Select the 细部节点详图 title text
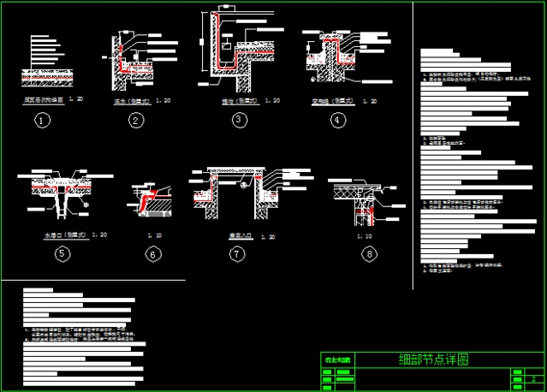This screenshot has height=392, width=547. [x=435, y=360]
